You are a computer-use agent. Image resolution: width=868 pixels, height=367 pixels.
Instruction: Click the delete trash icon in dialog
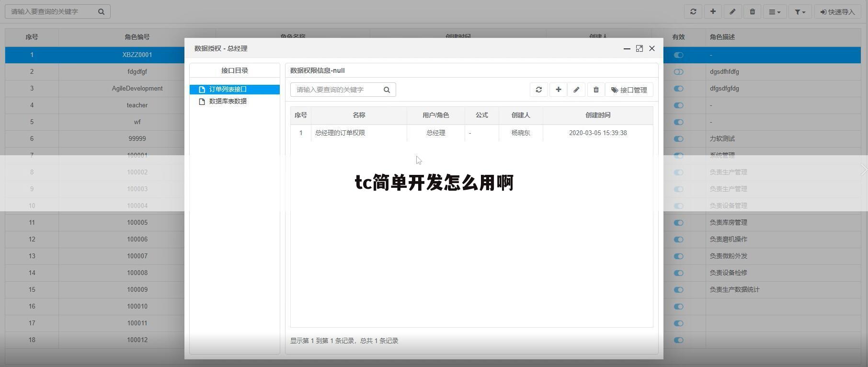point(596,90)
